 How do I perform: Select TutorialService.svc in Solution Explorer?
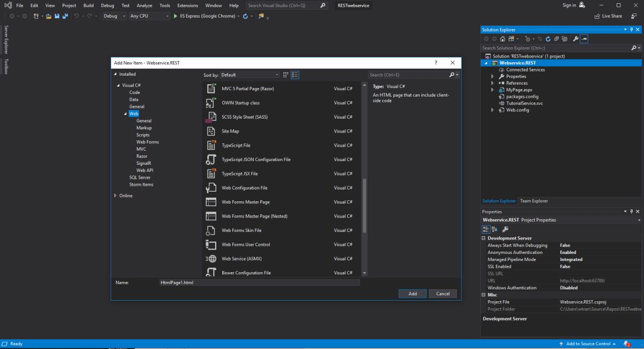tap(524, 103)
